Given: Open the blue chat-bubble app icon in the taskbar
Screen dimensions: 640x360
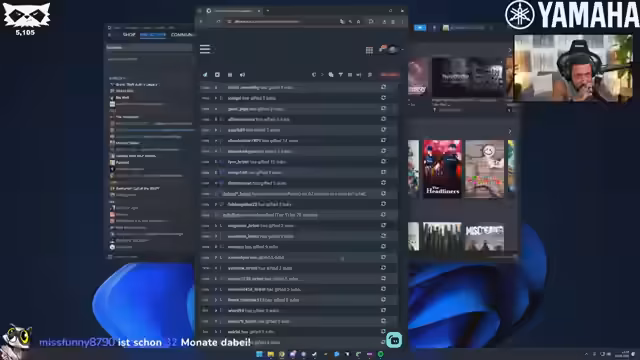Looking at the screenshot, I should point(336,354).
